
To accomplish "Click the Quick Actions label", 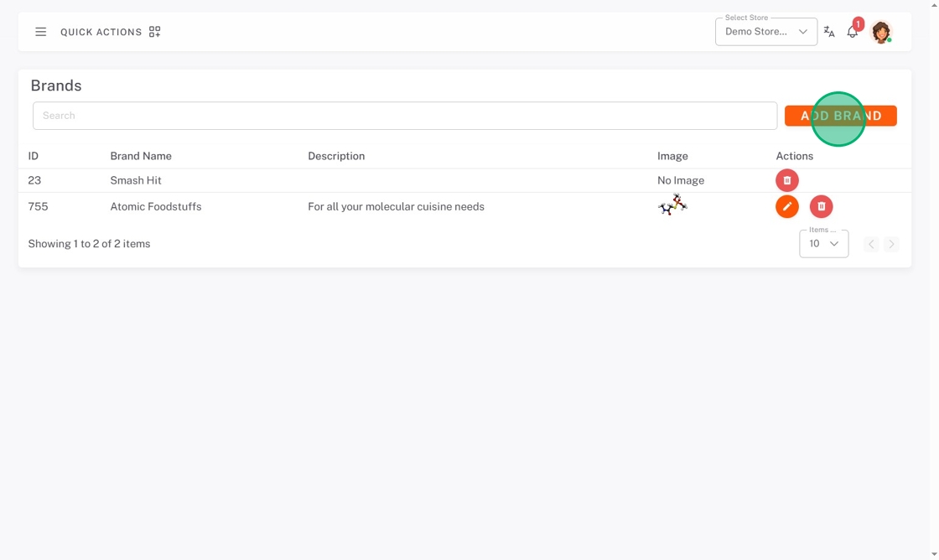I will pos(101,32).
